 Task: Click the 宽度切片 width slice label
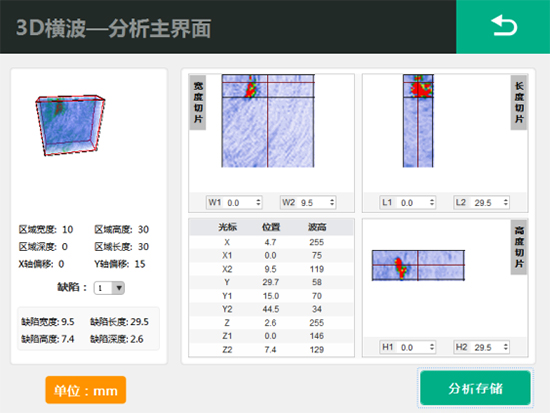tap(198, 102)
